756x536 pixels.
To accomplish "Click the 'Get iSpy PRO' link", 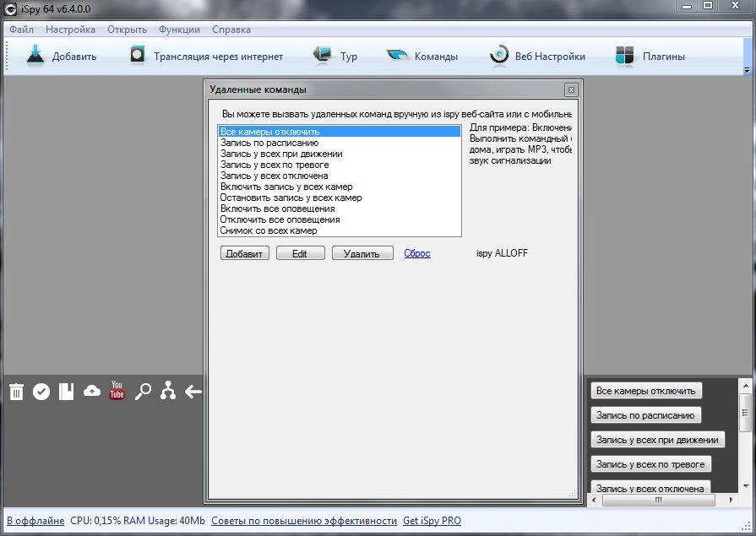I will click(x=432, y=521).
